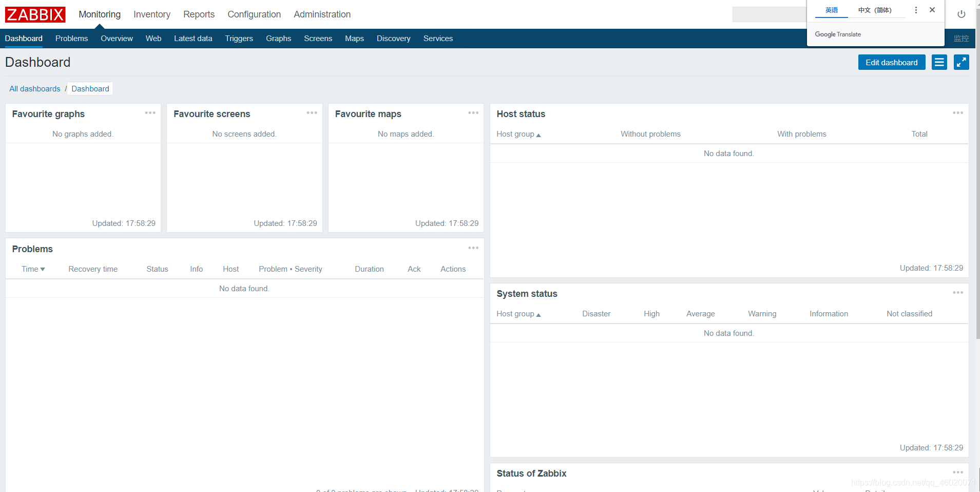Open Favourite screens widget menu dots
The image size is (980, 492).
click(x=312, y=113)
